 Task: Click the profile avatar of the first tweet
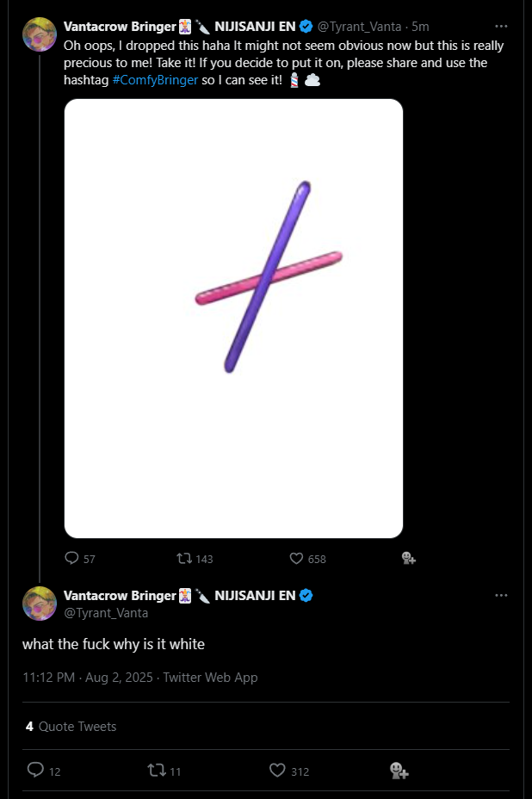point(40,34)
